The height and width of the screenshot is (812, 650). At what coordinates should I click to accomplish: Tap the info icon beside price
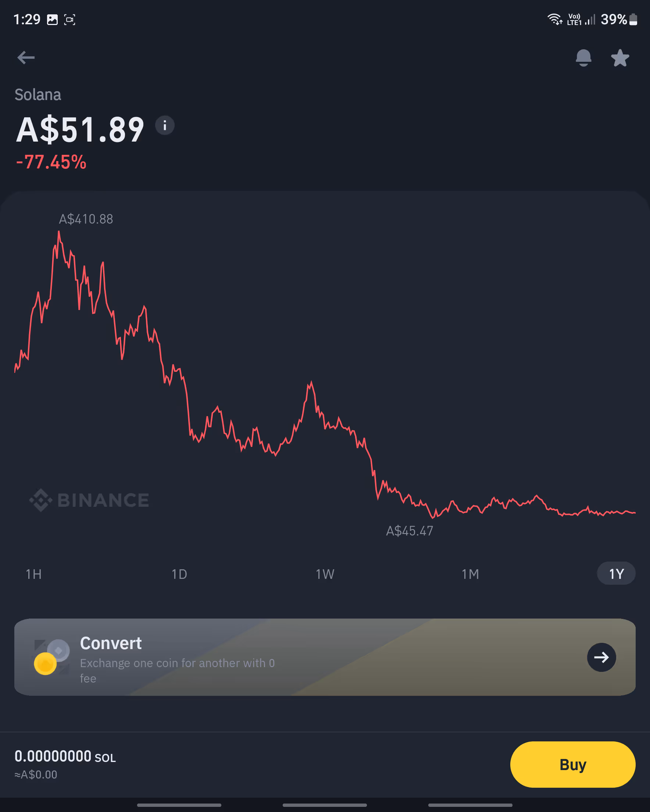click(165, 125)
